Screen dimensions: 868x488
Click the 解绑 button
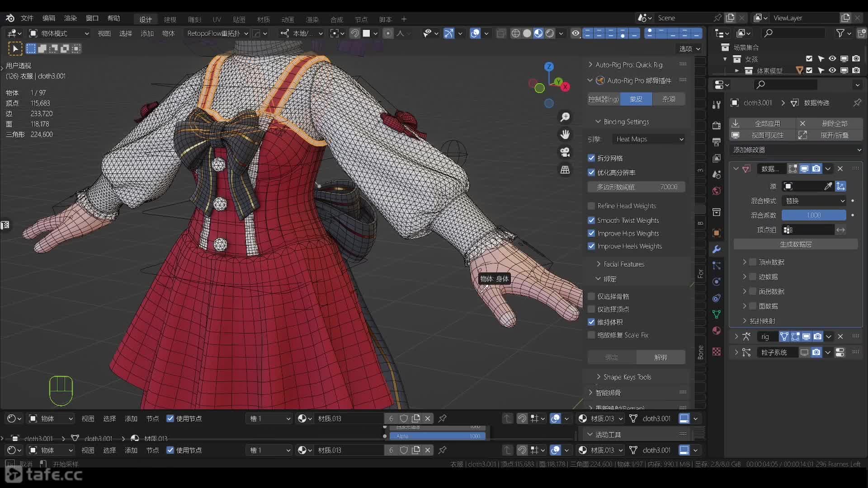661,357
